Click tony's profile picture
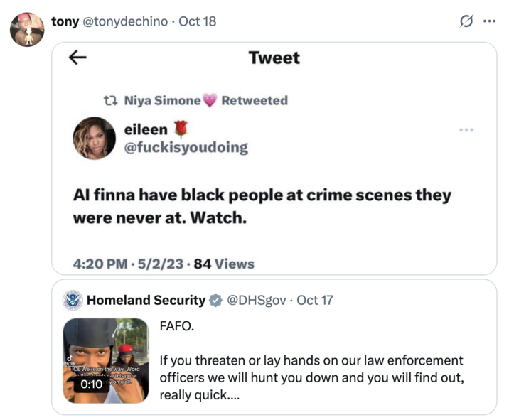 click(27, 30)
